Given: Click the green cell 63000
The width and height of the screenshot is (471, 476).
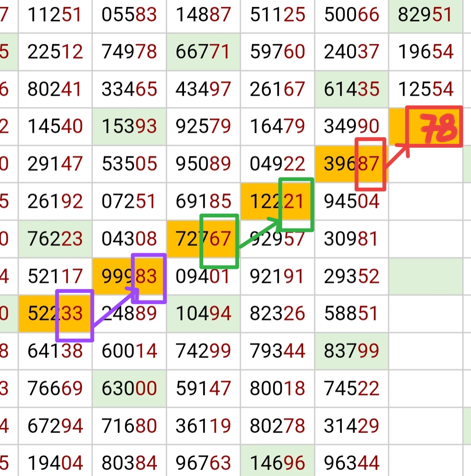Looking at the screenshot, I should 129,388.
